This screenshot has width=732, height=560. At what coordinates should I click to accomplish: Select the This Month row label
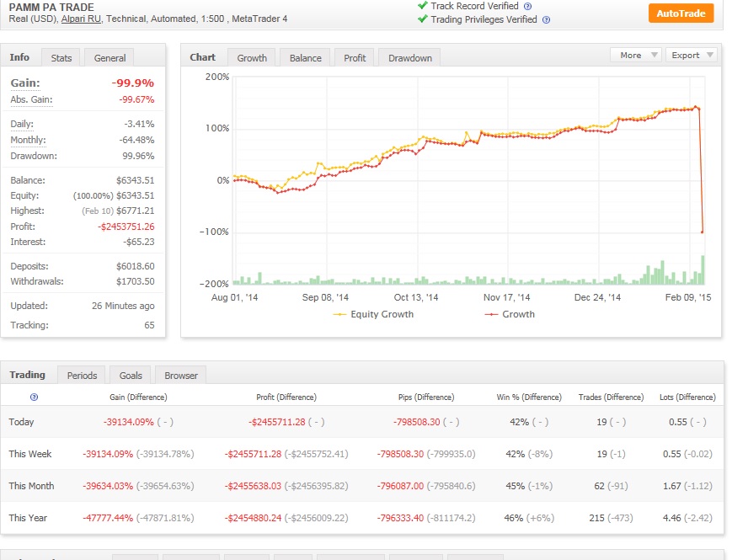click(31, 486)
